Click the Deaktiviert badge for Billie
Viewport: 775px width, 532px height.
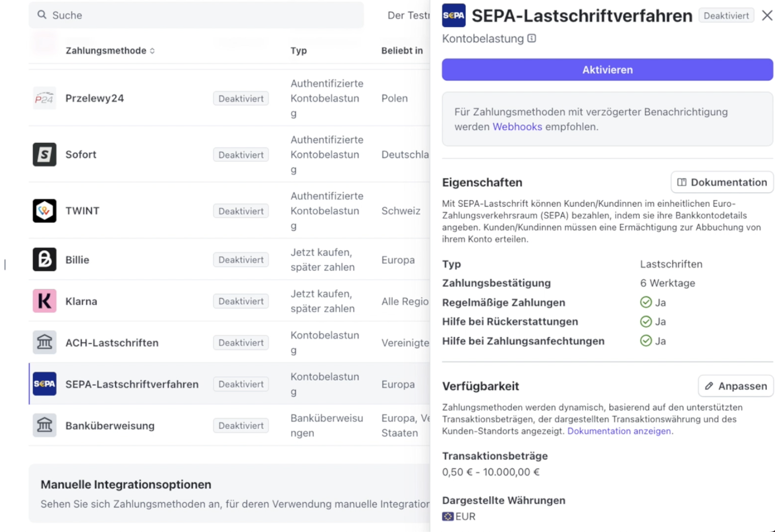point(241,260)
